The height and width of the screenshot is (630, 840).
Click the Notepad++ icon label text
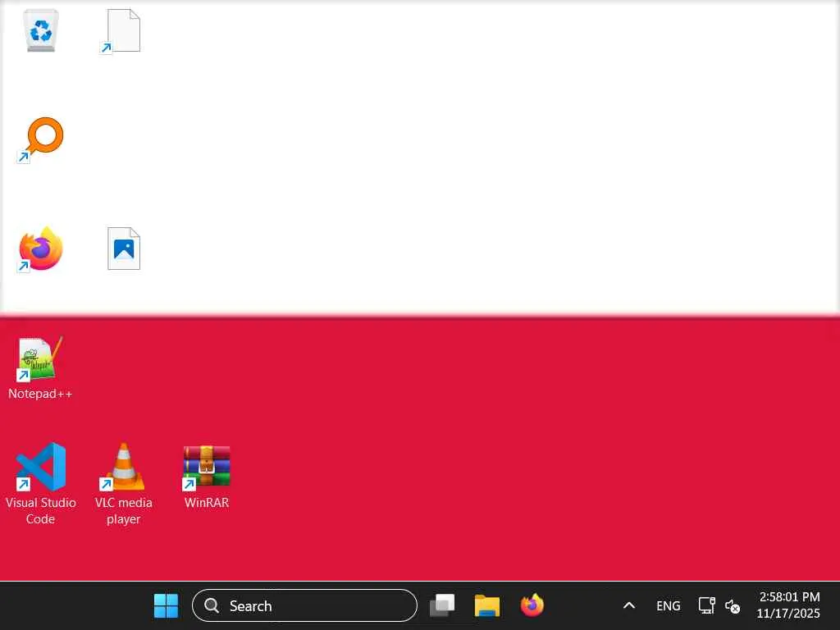click(x=40, y=394)
